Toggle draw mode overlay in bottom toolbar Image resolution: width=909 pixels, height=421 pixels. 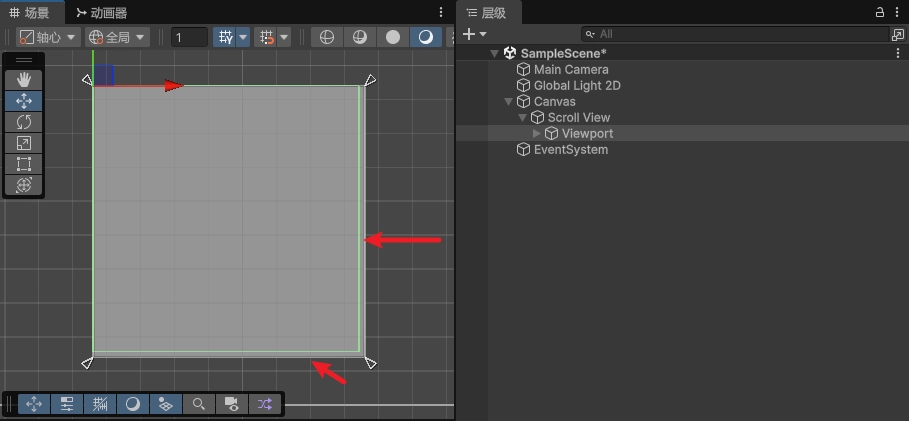133,404
